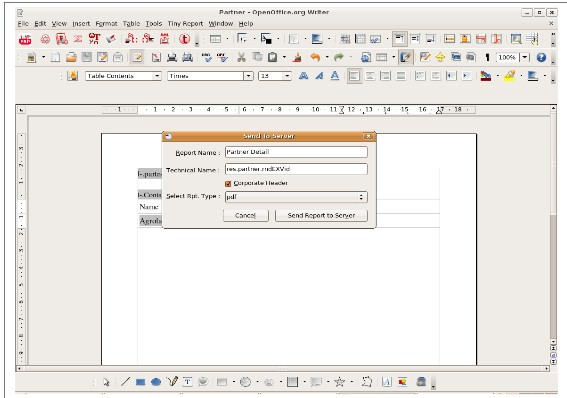Viewport: 567px width, 398px height.
Task: Click the Format Paintbrush icon
Action: click(x=297, y=57)
